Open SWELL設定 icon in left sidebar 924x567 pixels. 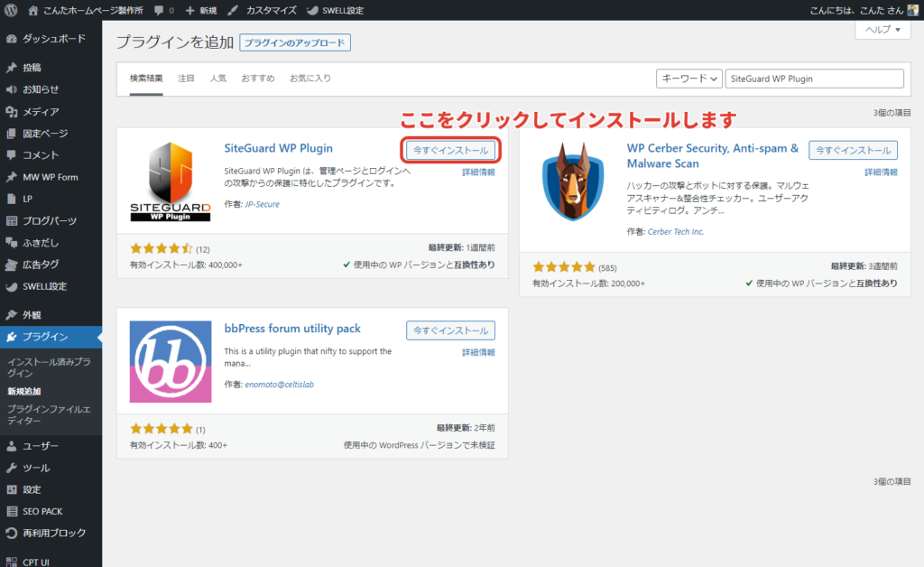point(11,286)
